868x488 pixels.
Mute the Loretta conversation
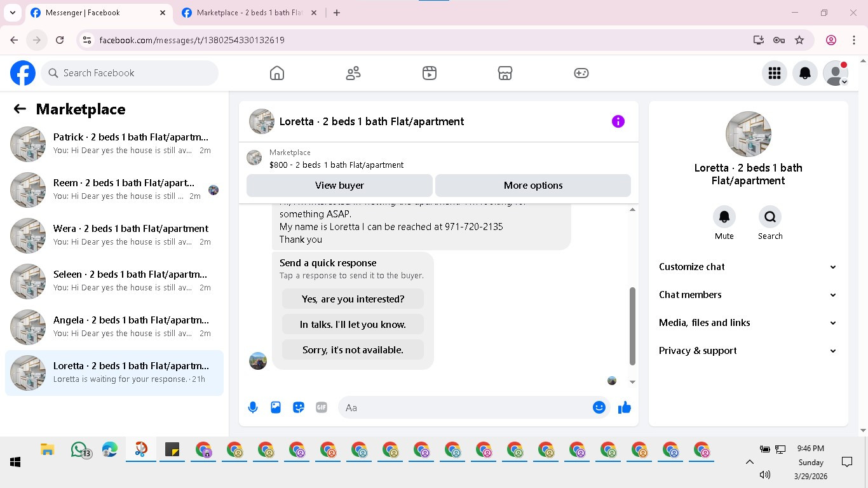(724, 217)
